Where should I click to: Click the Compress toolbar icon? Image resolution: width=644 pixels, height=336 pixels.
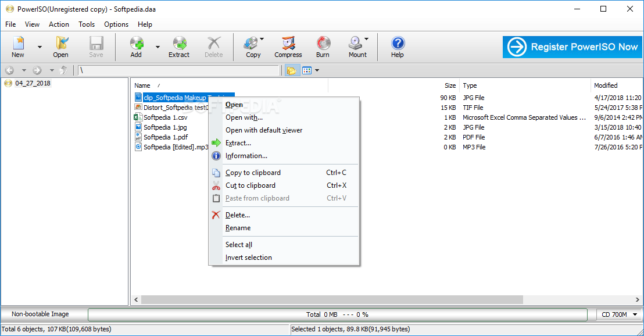click(288, 43)
